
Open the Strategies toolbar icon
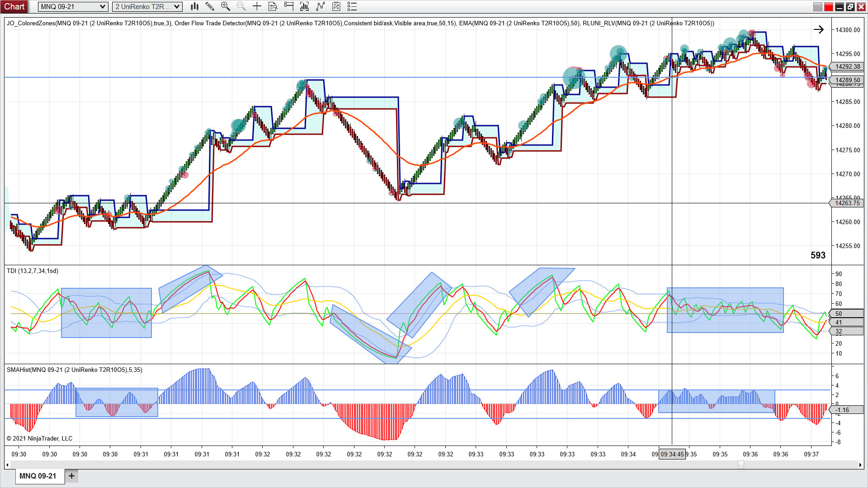click(x=320, y=6)
